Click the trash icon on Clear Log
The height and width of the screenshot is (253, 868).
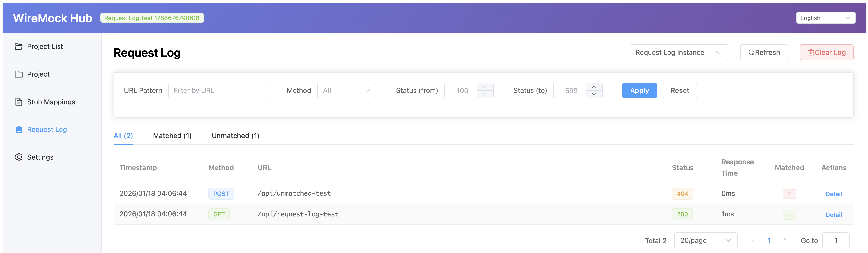coord(812,52)
